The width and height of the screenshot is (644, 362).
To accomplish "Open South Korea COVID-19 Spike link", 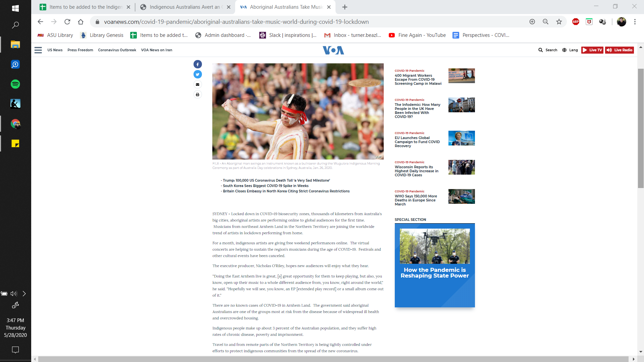I will (x=266, y=186).
